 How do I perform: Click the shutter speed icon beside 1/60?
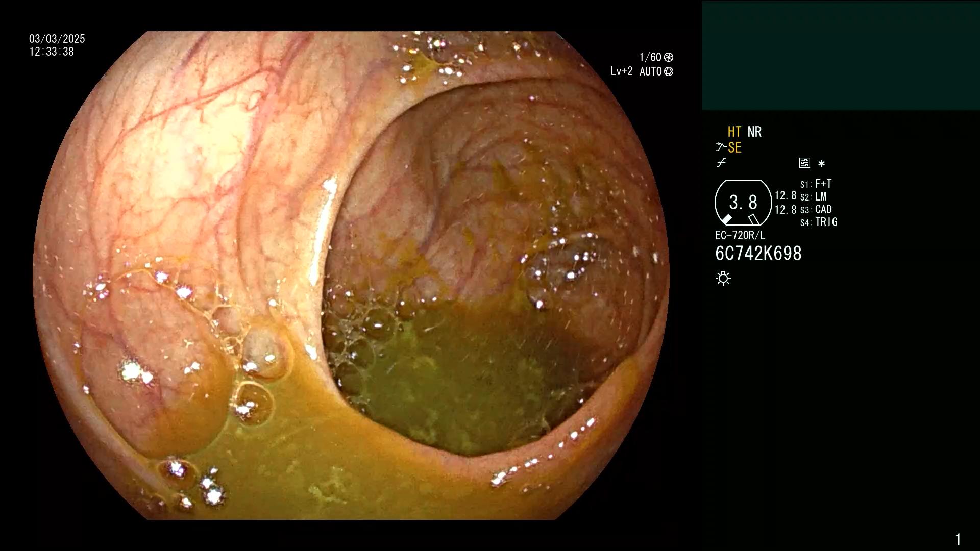click(669, 58)
